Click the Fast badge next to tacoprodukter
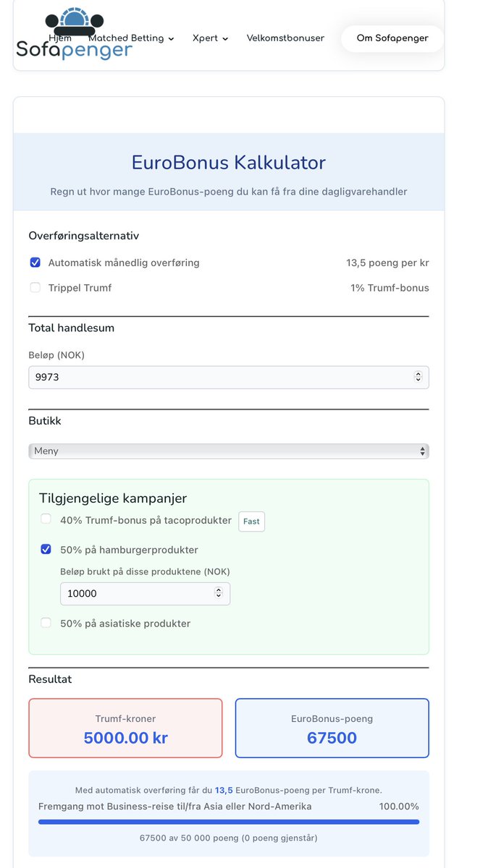 tap(251, 522)
